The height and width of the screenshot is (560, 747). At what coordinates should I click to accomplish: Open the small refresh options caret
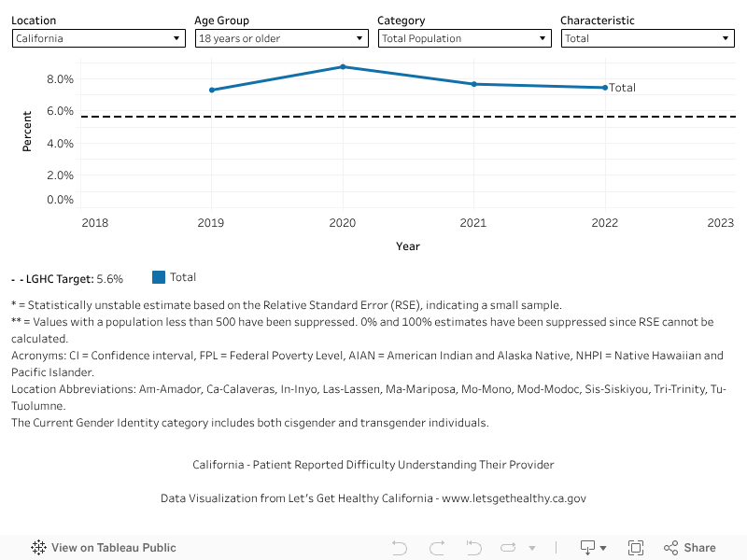532,548
